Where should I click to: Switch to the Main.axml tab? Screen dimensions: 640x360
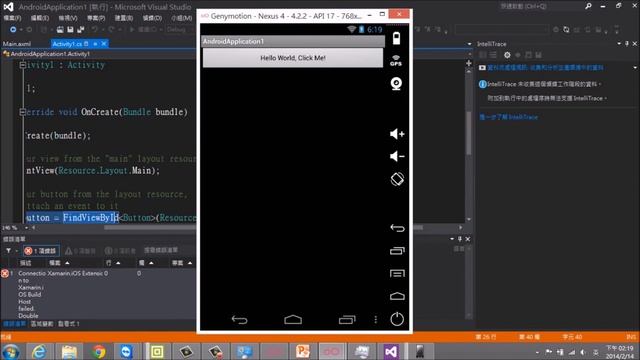point(17,44)
